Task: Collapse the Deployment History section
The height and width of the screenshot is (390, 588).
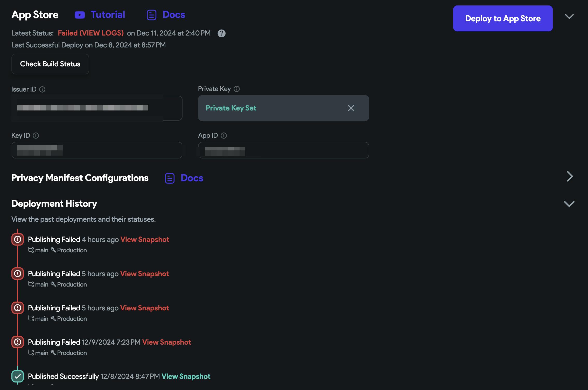Action: click(x=569, y=204)
